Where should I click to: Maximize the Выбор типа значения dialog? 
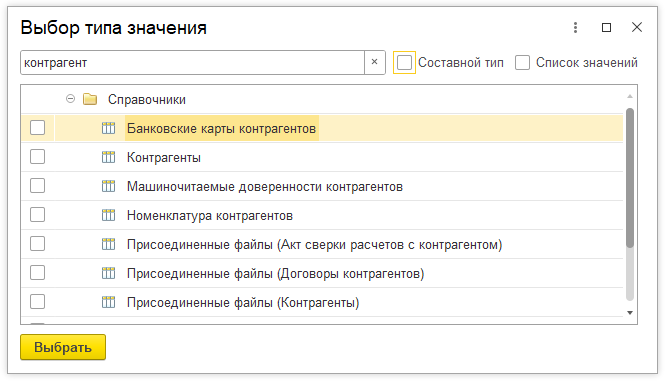pyautogui.click(x=606, y=28)
